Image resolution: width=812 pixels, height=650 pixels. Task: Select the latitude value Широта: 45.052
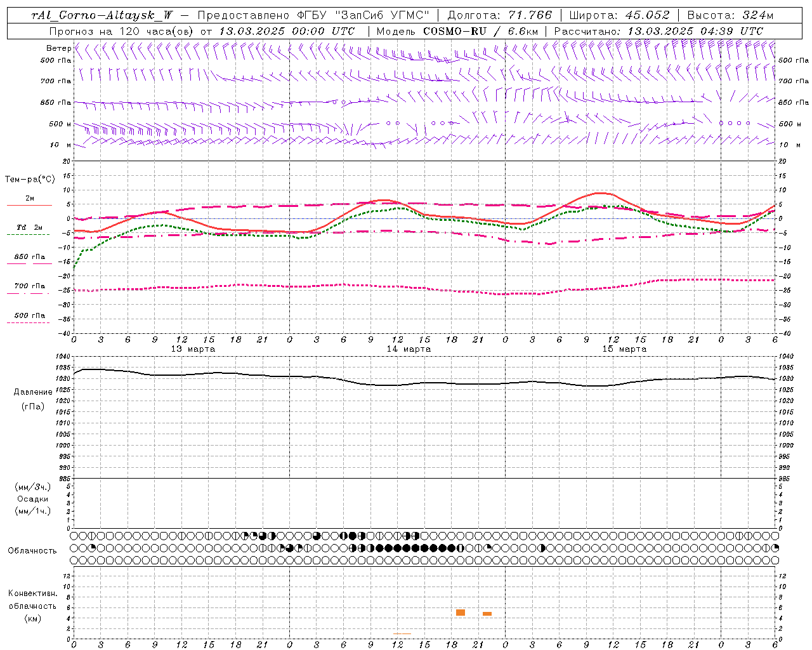(619, 15)
